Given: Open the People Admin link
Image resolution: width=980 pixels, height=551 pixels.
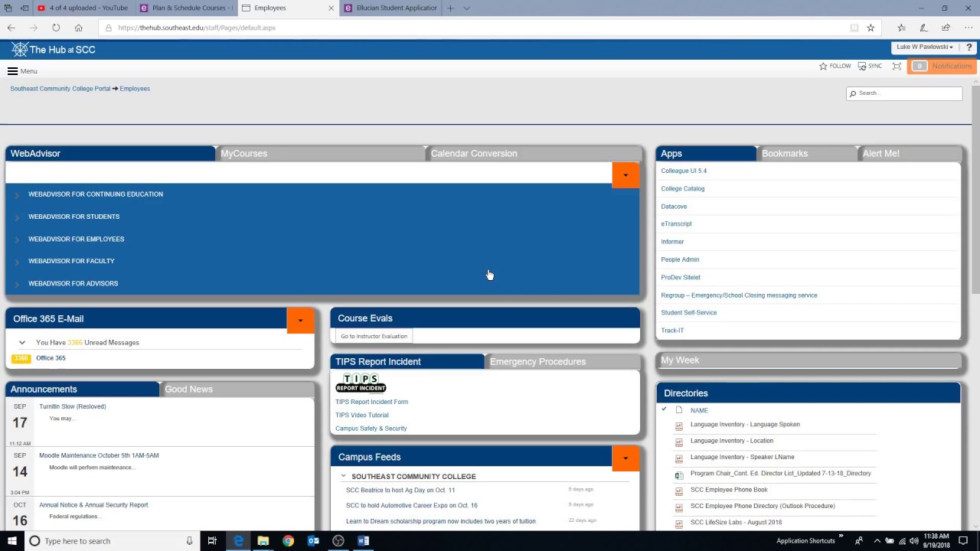Looking at the screenshot, I should click(680, 259).
